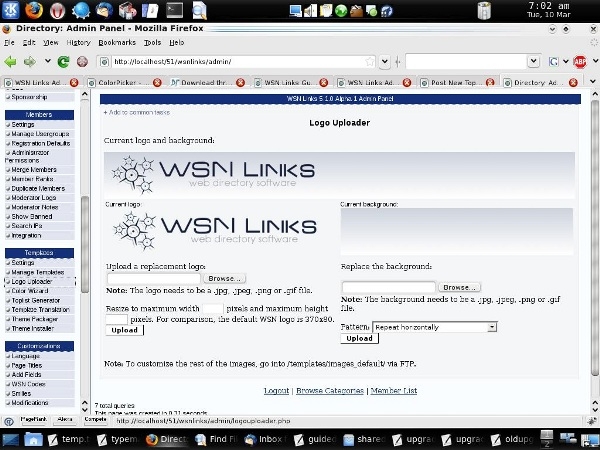Launch Firefox from the top panel icon
This screenshot has width=600, height=450.
click(34, 10)
